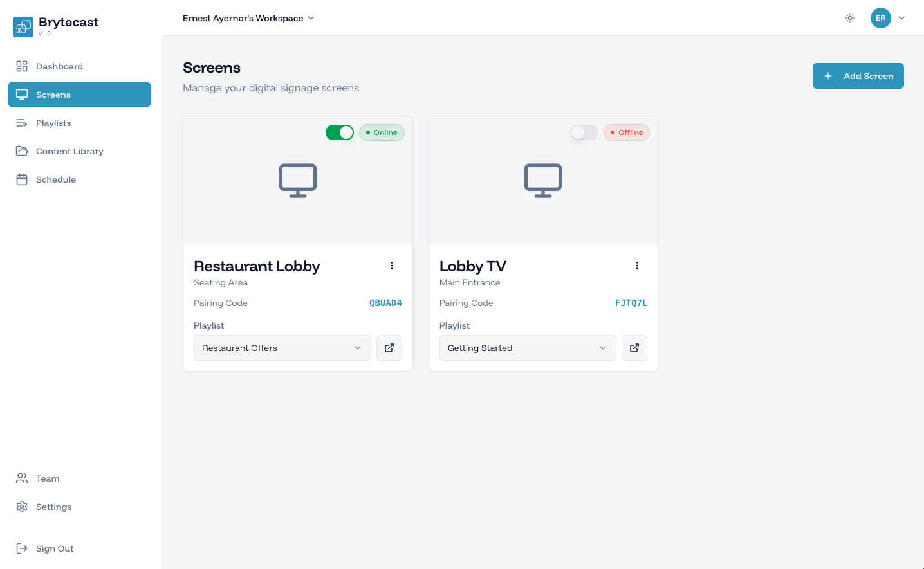The height and width of the screenshot is (569, 924).
Task: Click the Add Screen button
Action: (858, 75)
